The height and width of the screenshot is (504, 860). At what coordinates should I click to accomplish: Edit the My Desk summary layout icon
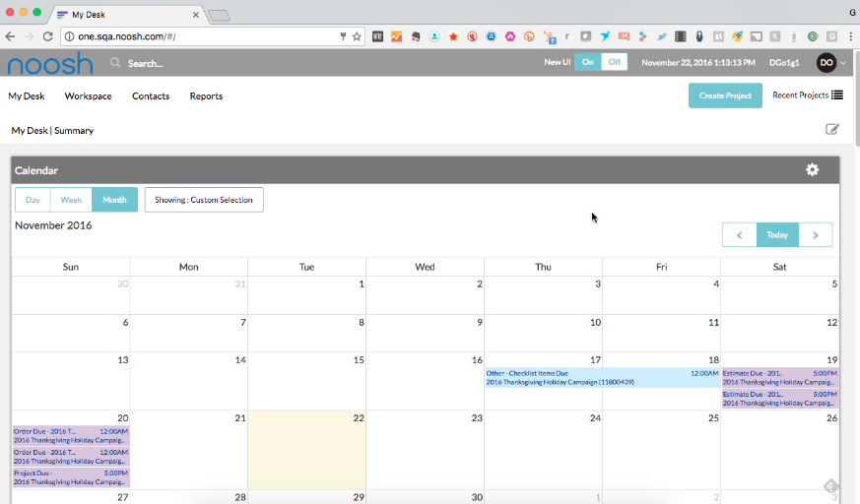pos(832,129)
